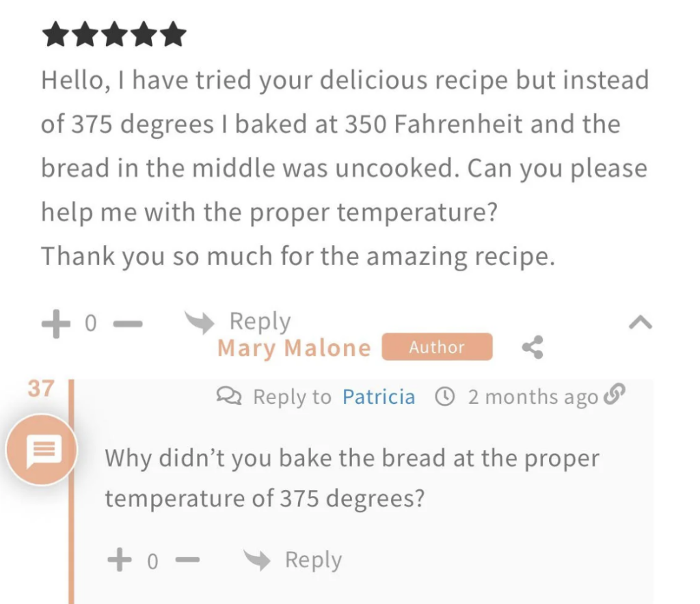Screen dimensions: 700x604
Task: Open Patricia's profile link
Action: point(379,396)
